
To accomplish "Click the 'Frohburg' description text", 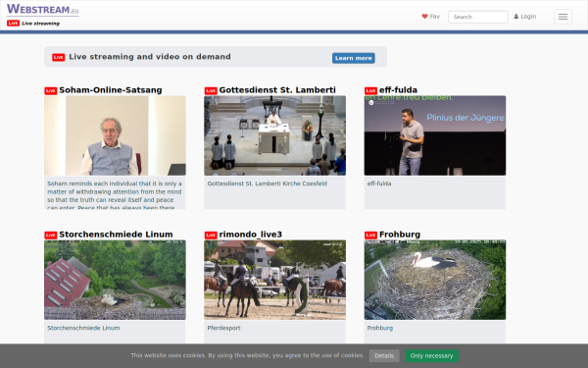I will pyautogui.click(x=380, y=328).
